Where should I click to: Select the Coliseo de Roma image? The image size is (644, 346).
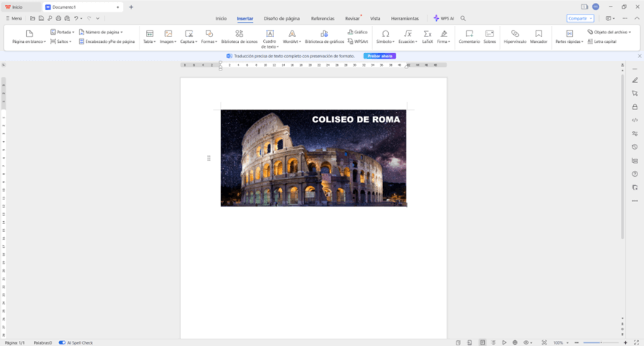point(313,158)
